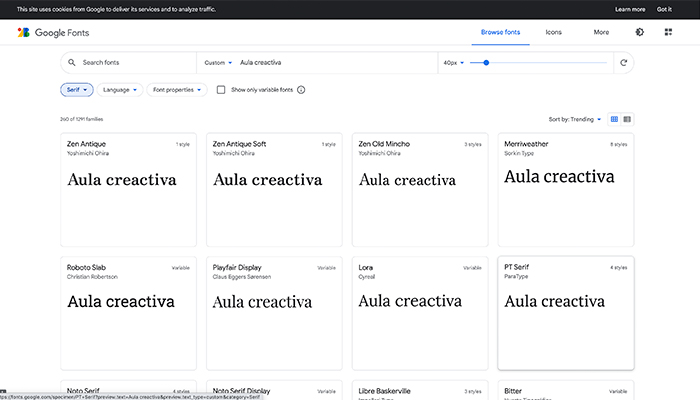Switch to list view
Viewport: 700px width, 400px height.
click(627, 119)
